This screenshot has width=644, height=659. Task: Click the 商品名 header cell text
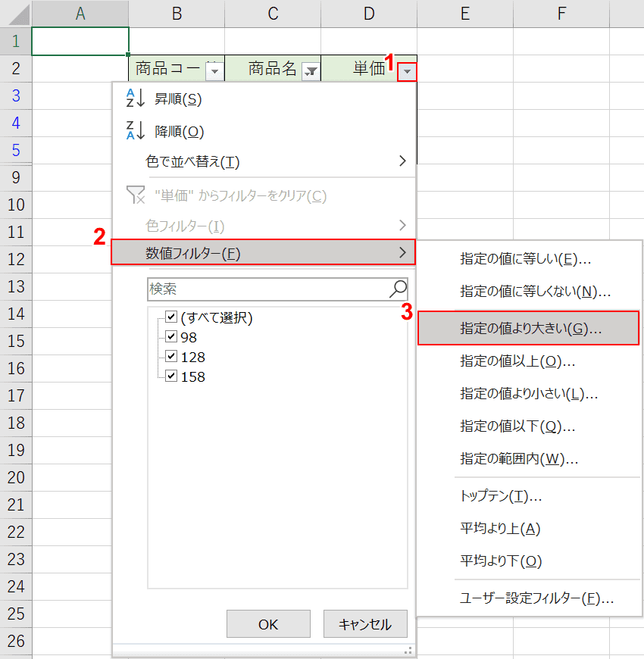(x=273, y=68)
